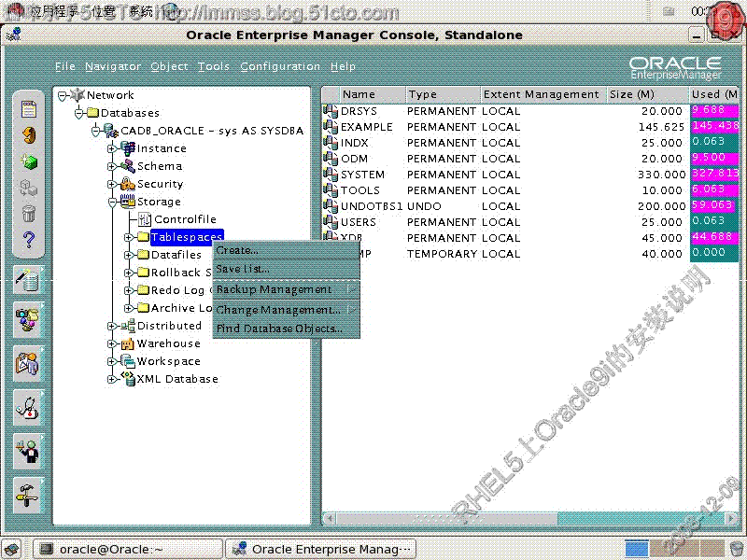Click the Instance node icon in tree
Screen dimensions: 747x560
tap(128, 148)
